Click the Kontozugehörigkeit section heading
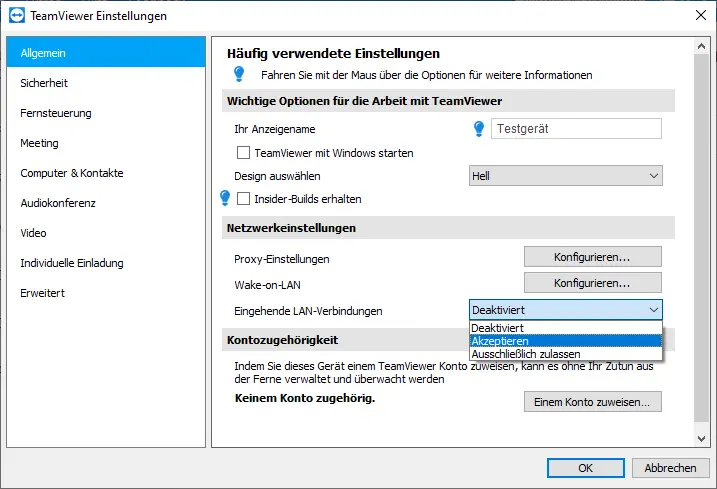Viewport: 717px width, 489px height. [283, 340]
